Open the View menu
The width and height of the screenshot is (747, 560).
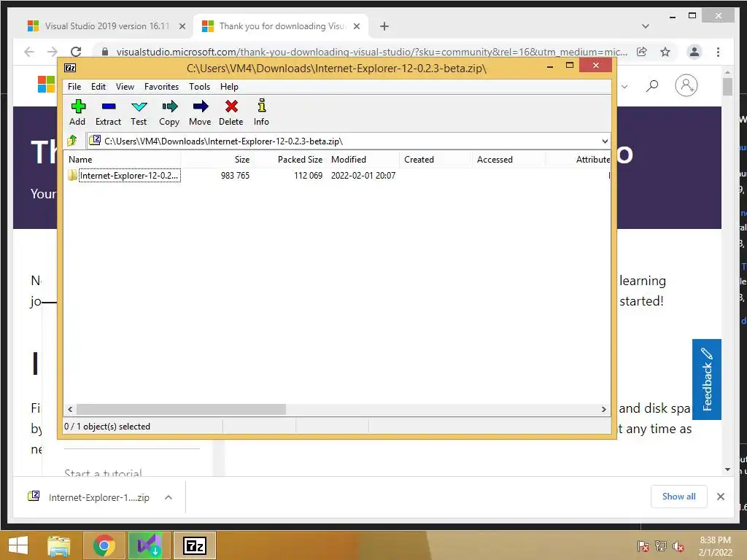pyautogui.click(x=125, y=87)
